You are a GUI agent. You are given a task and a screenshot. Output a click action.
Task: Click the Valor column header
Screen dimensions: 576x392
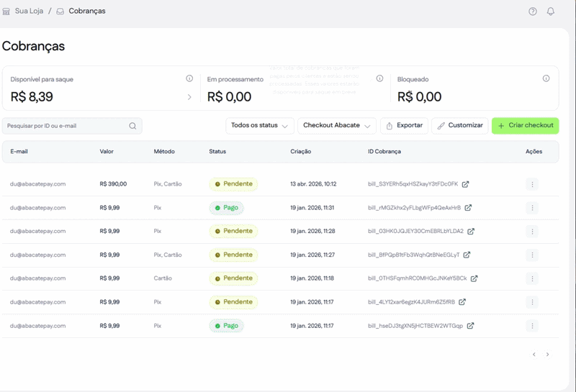point(107,151)
